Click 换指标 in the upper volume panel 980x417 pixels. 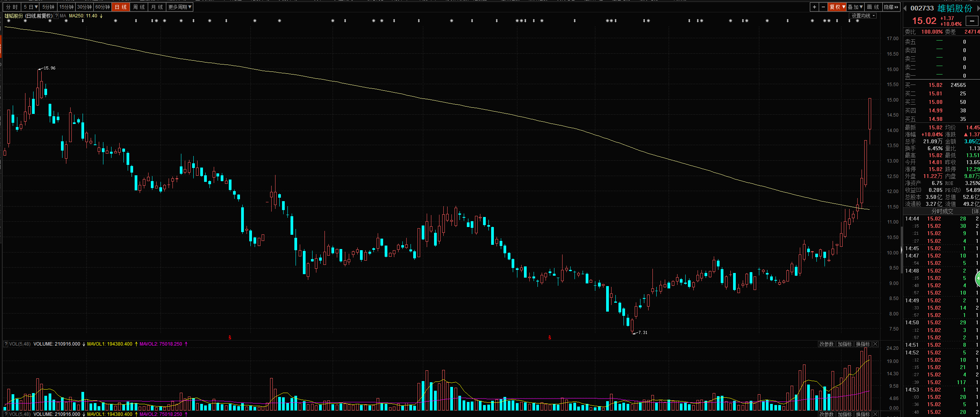863,344
